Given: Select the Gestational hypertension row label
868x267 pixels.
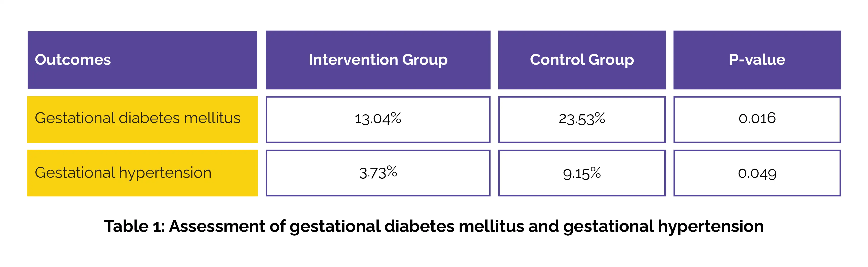Looking at the screenshot, I should tap(123, 173).
